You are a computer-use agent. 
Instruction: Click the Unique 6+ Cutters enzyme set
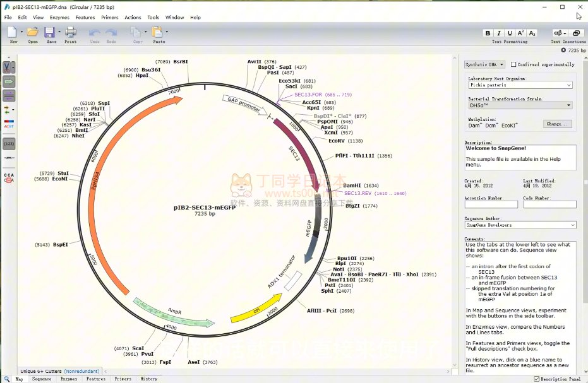coord(41,371)
